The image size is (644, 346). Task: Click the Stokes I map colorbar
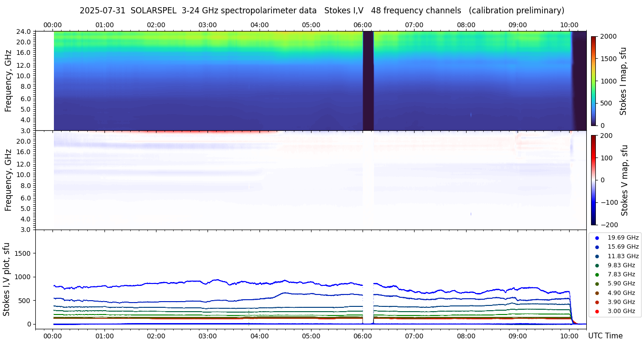click(593, 81)
